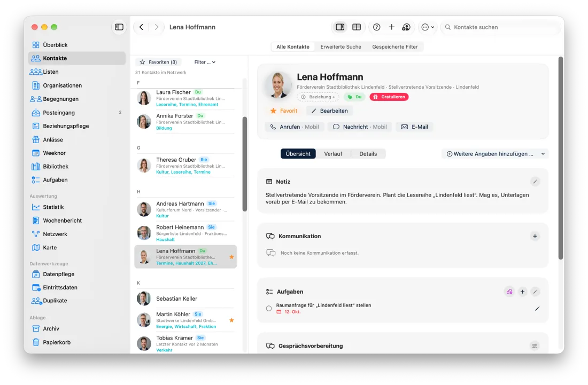Screen dimensions: 588x385
Task: Edit the Aufgaben section with header pencil
Action: pyautogui.click(x=535, y=292)
